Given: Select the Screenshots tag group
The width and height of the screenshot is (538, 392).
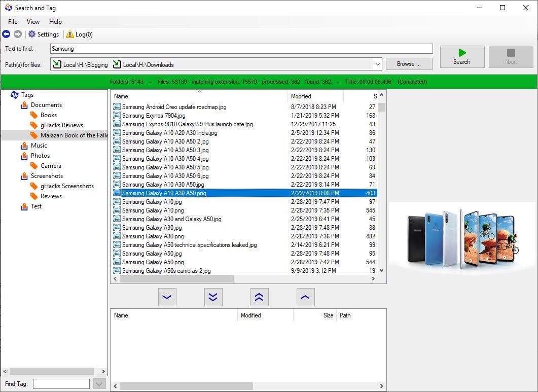Looking at the screenshot, I should (x=47, y=176).
